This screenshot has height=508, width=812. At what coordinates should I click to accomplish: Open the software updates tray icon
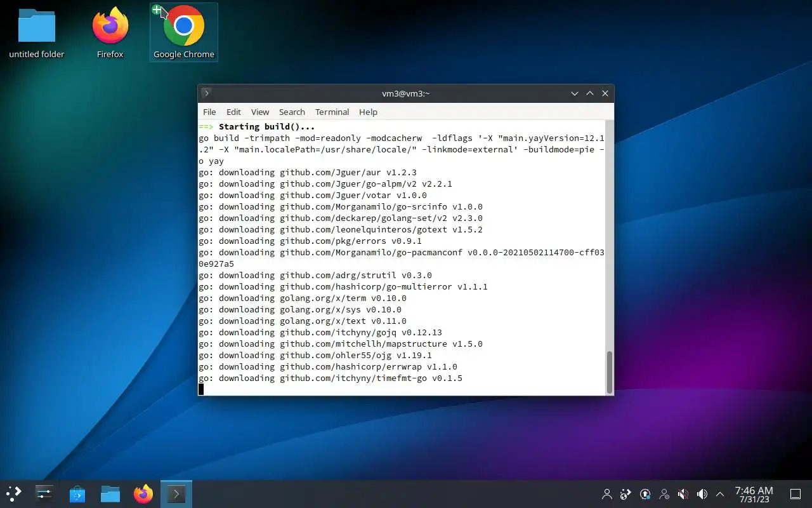645,494
